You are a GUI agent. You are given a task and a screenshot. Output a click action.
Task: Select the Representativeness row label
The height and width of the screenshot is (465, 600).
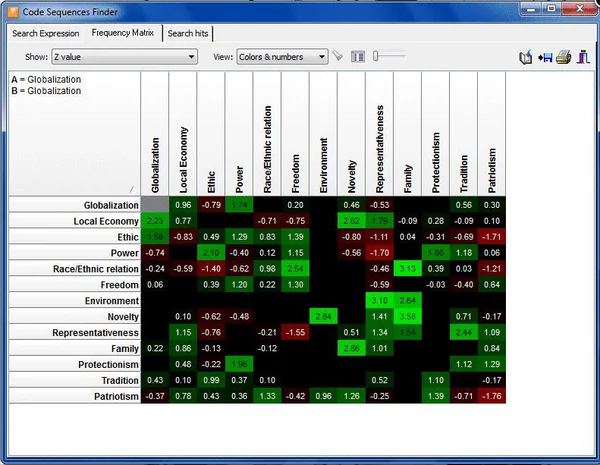pos(75,332)
